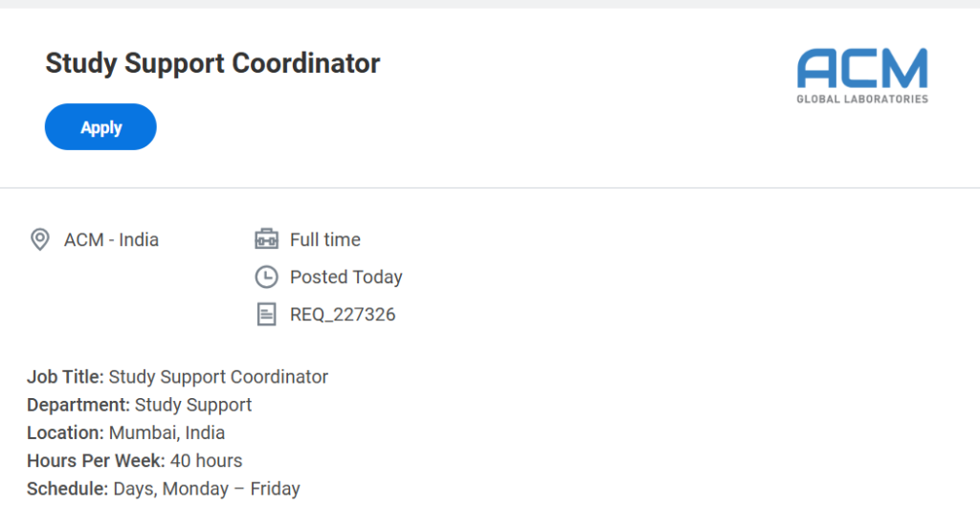Click the Study Support department value
Image resolution: width=980 pixels, height=509 pixels.
pos(193,405)
